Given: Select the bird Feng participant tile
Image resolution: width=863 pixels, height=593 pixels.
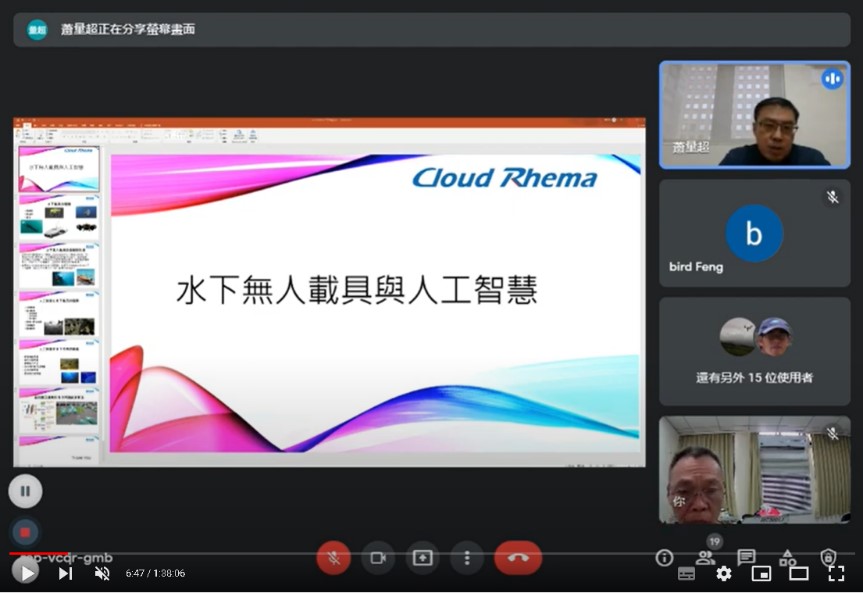Looking at the screenshot, I should [755, 233].
